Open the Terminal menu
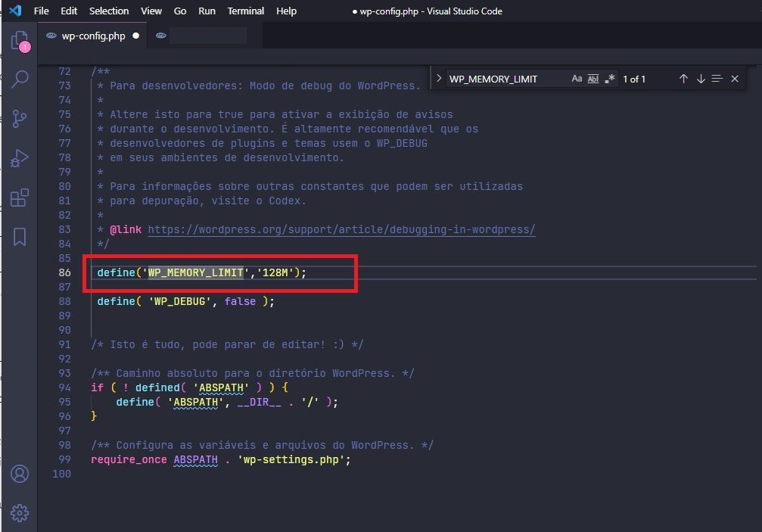Screen dimensions: 762x532 pyautogui.click(x=246, y=11)
